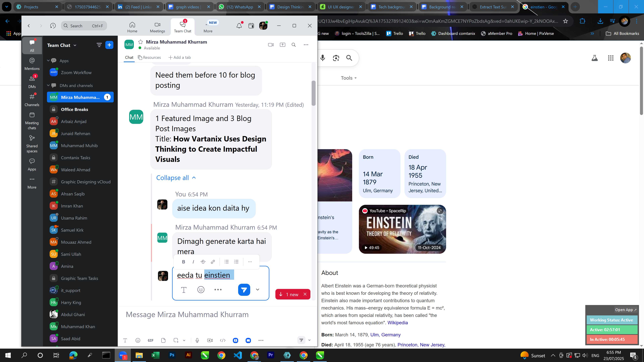
Task: Open the emoji picker in the reply box
Action: coord(201,290)
